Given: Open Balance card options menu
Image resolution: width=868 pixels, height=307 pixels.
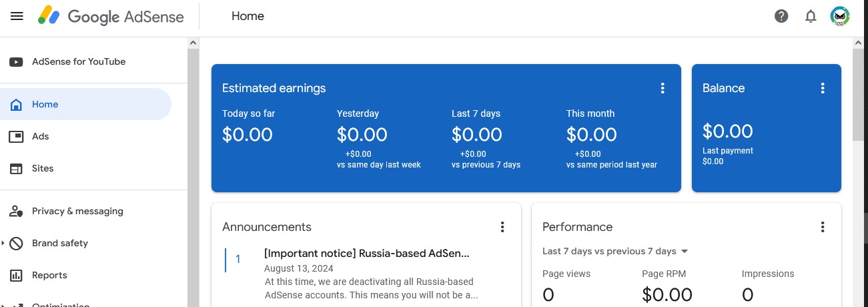Looking at the screenshot, I should [x=823, y=88].
